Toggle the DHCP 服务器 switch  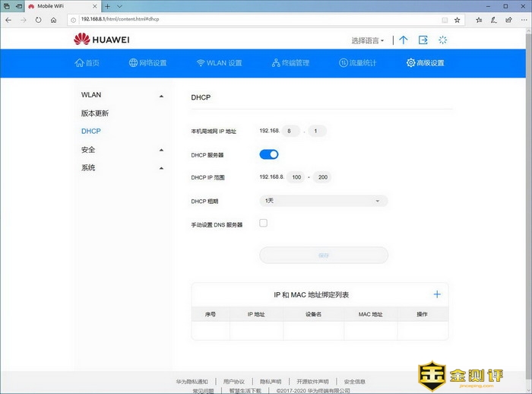(269, 154)
